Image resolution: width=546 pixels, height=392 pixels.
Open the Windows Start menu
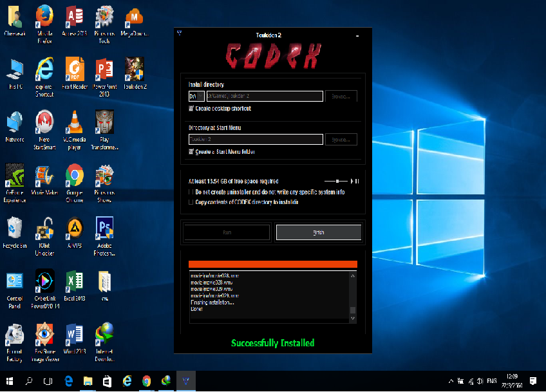click(10, 381)
